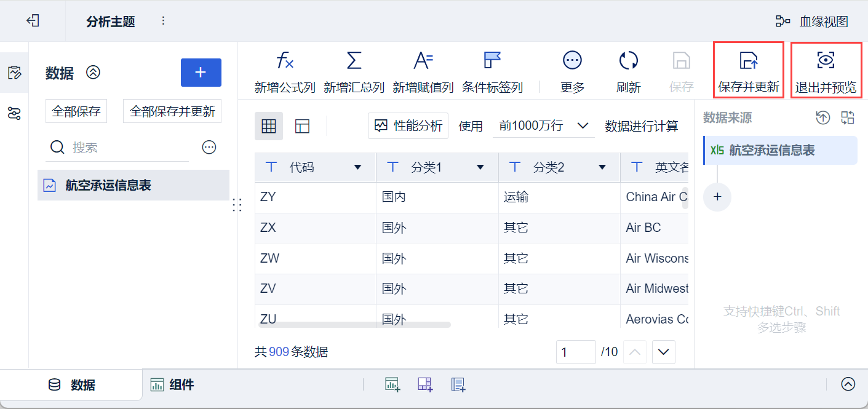Click the 刷新 refresh icon
Image resolution: width=868 pixels, height=409 pixels.
tap(628, 60)
